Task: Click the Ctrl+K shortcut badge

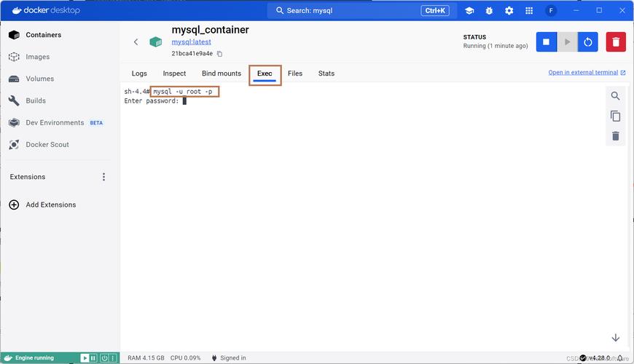Action: coord(435,10)
